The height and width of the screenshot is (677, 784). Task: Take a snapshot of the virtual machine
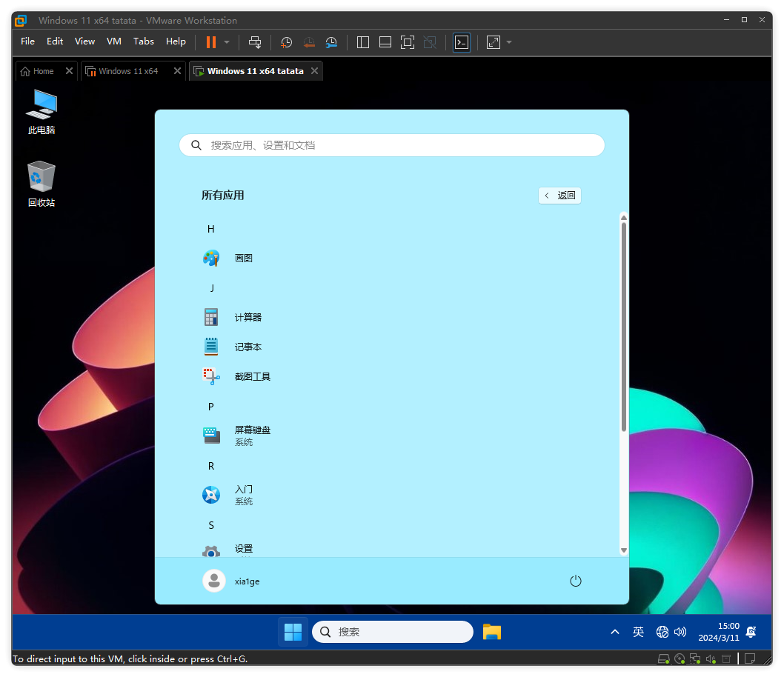[x=287, y=42]
